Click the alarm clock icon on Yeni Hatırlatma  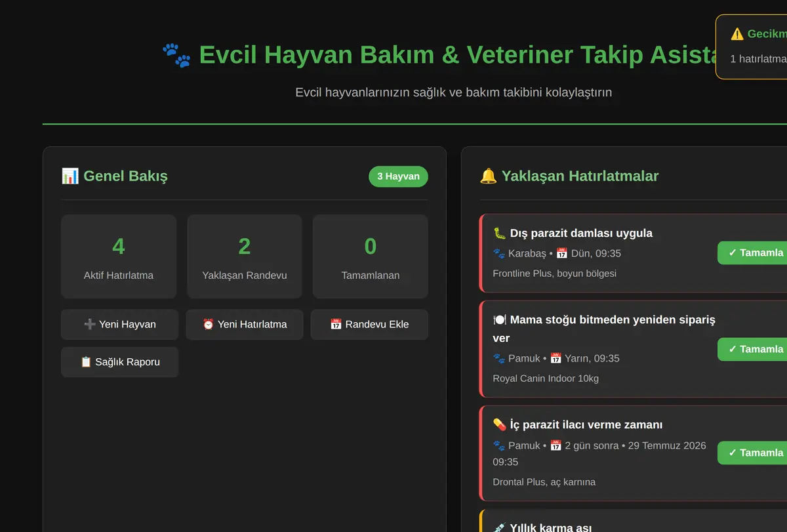(209, 325)
